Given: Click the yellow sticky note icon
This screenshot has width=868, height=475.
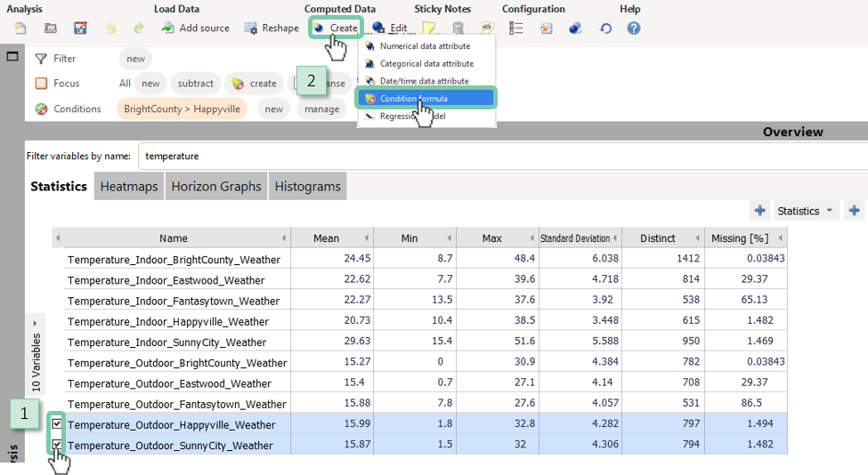Looking at the screenshot, I should (x=429, y=28).
